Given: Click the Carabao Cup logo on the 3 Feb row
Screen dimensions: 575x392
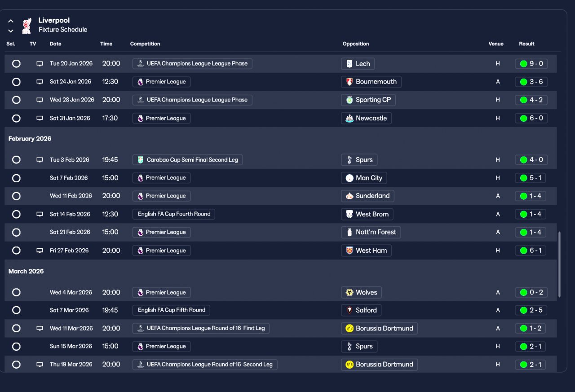Looking at the screenshot, I should pyautogui.click(x=141, y=160).
